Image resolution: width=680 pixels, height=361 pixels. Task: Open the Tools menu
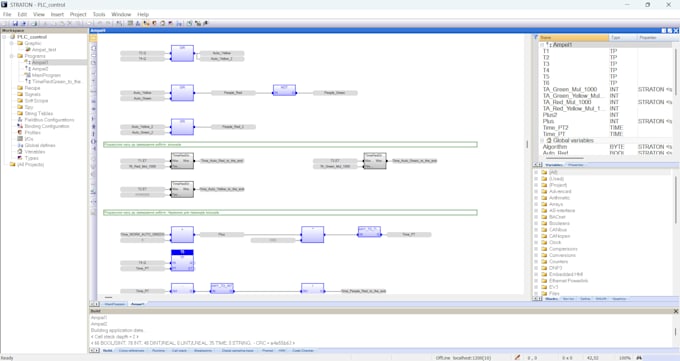[x=99, y=14]
